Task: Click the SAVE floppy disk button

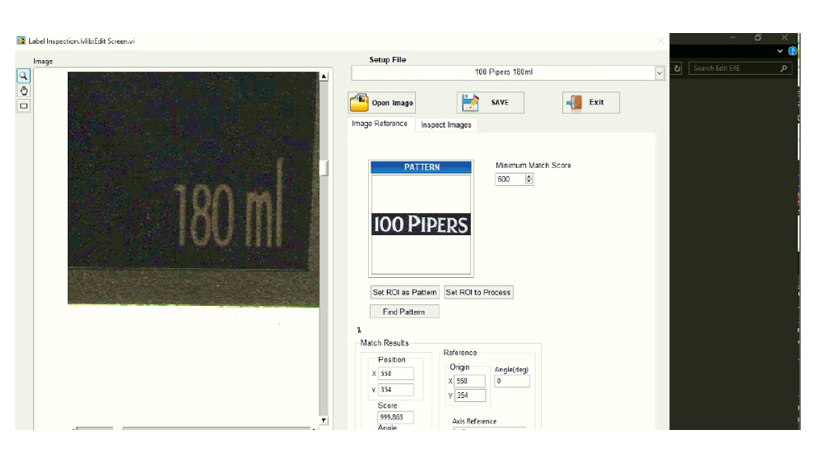Action: pos(490,102)
